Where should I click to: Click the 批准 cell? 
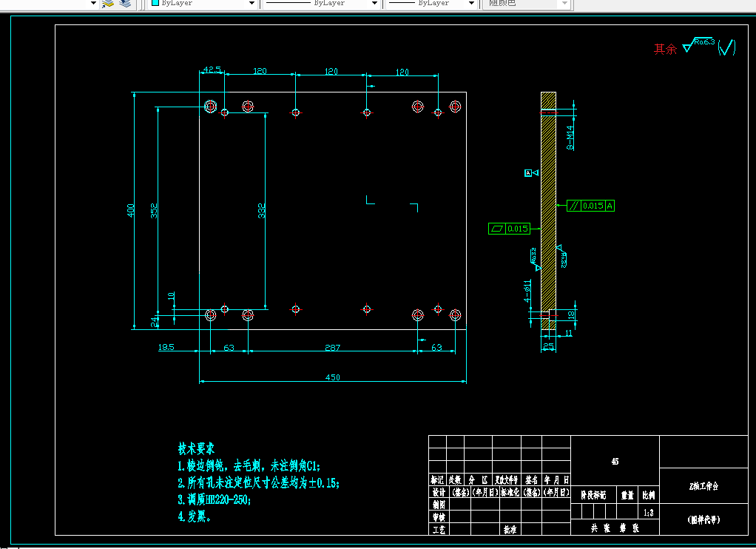pyautogui.click(x=510, y=529)
